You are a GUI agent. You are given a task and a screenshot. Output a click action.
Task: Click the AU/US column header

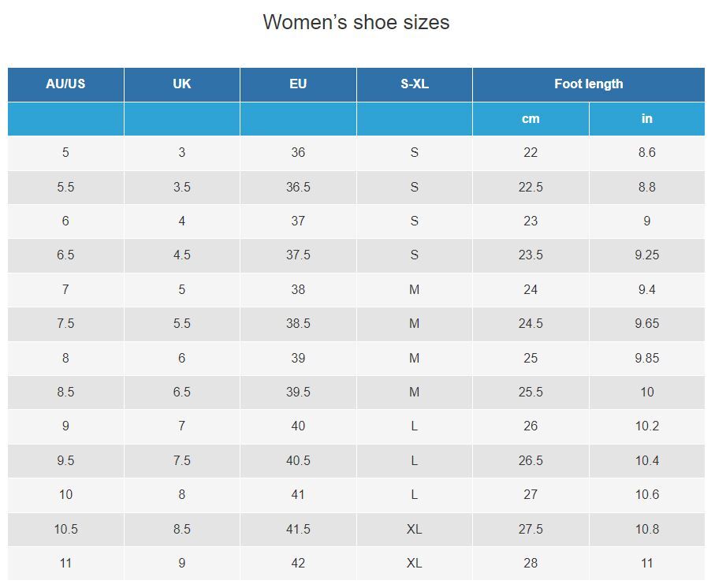[65, 84]
